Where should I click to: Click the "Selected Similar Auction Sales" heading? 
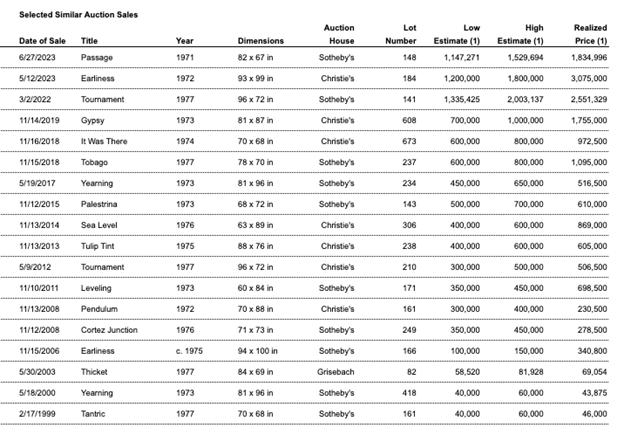tap(79, 15)
